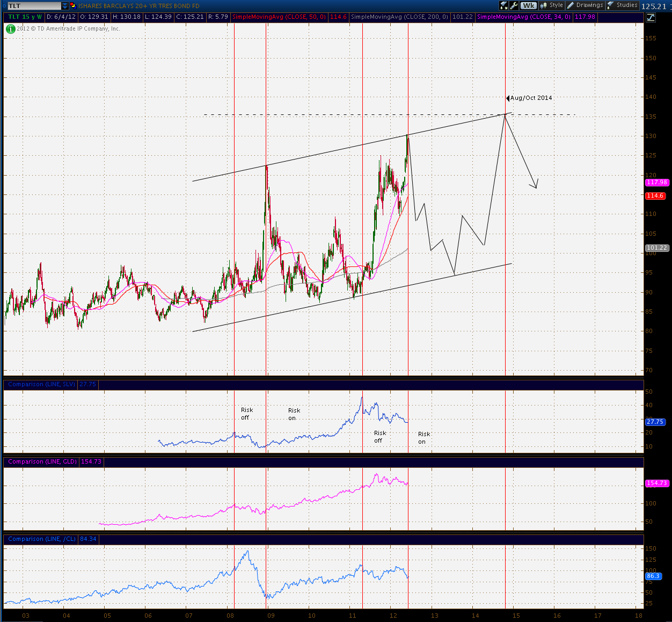672x622 pixels.
Task: Select the SimpleMovingAvg (CLOSE, 50, 0) label
Action: click(x=279, y=17)
